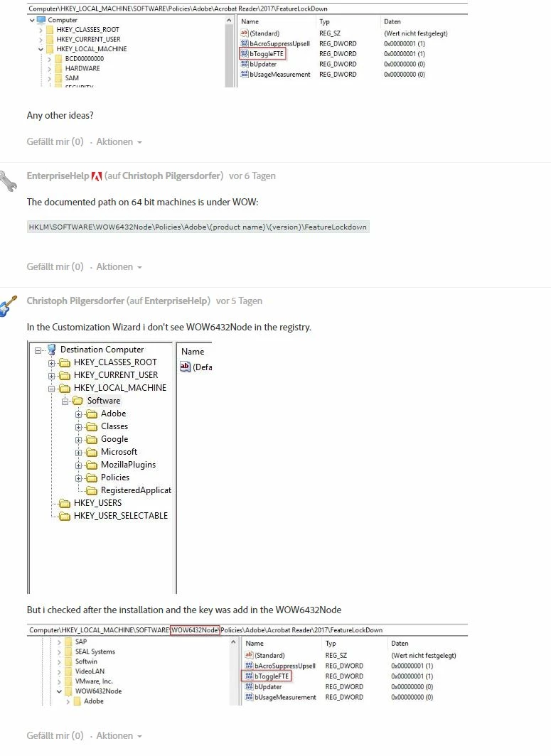Select SAM key in top registry tree
Viewport: 551px width, 756px height.
[72, 78]
